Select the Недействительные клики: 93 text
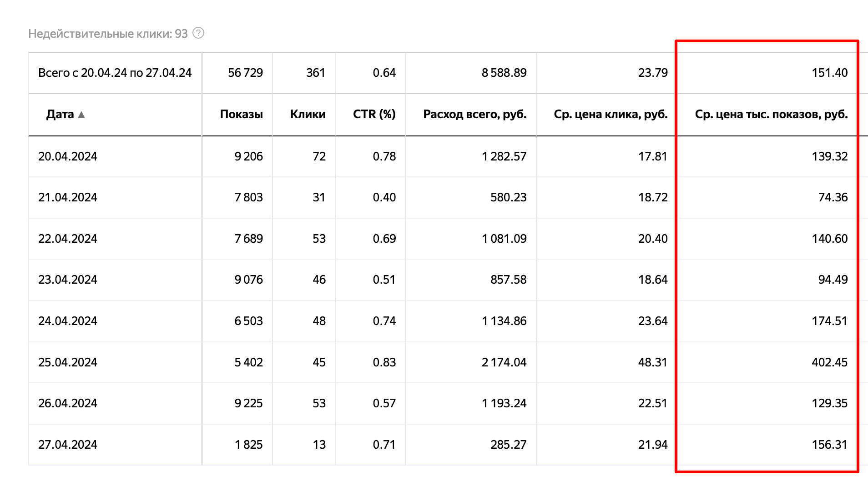 pyautogui.click(x=108, y=34)
